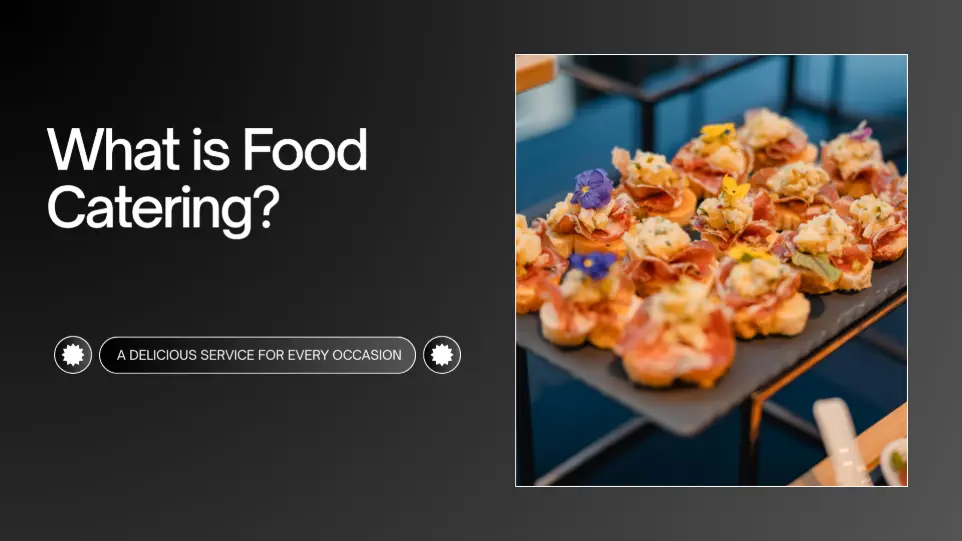Click the small purple flower on top-right canapé
962x541 pixels.
[x=861, y=131]
